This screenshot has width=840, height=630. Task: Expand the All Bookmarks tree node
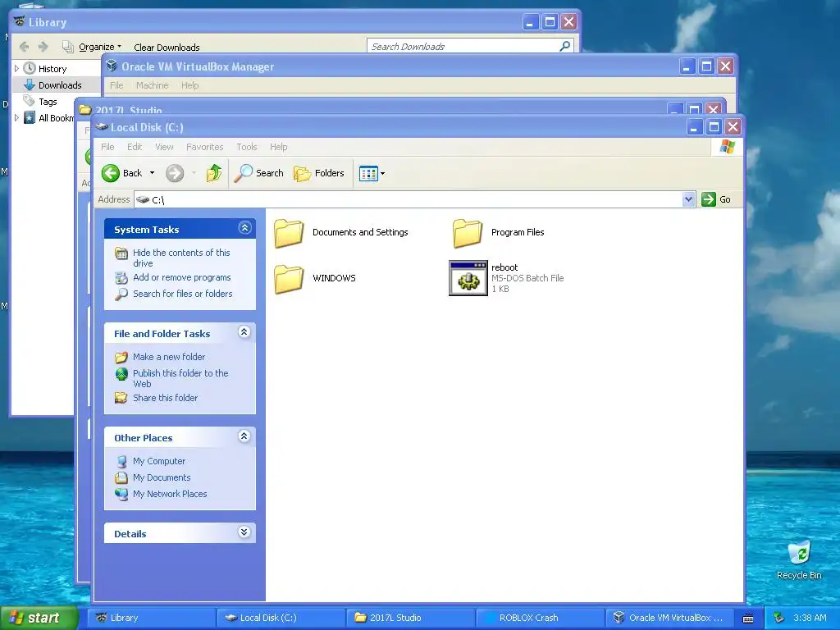[16, 118]
